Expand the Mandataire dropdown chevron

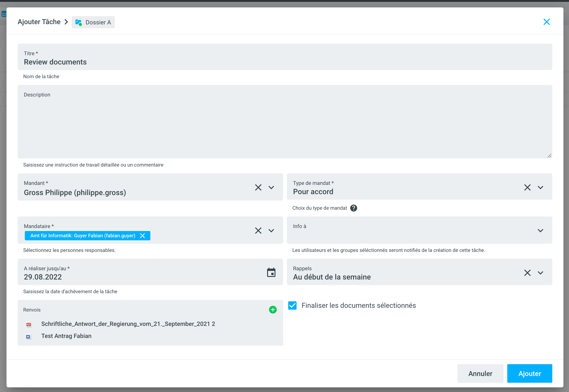[x=271, y=230]
